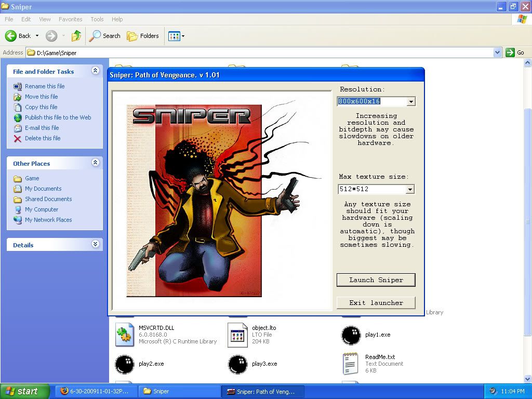Open the Back history dropdown arrow
Viewport: 532px width, 399px height.
click(x=37, y=36)
